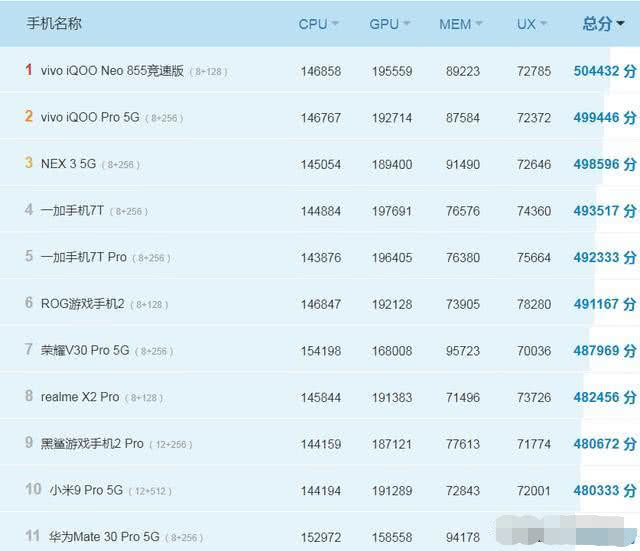Image resolution: width=640 pixels, height=551 pixels.
Task: Click MEM score 91490
Action: (463, 164)
